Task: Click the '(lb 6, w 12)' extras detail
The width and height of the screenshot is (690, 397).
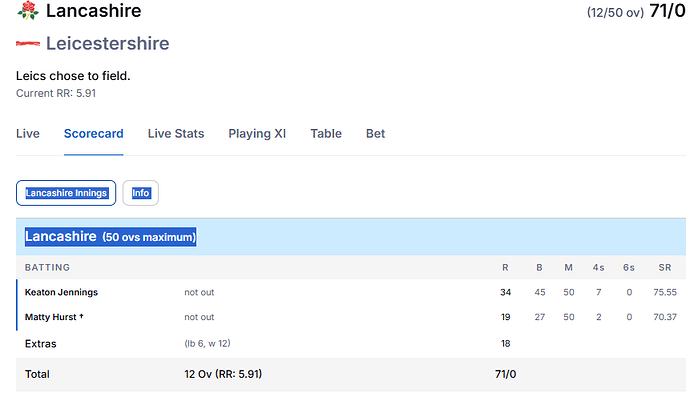Action: 207,343
